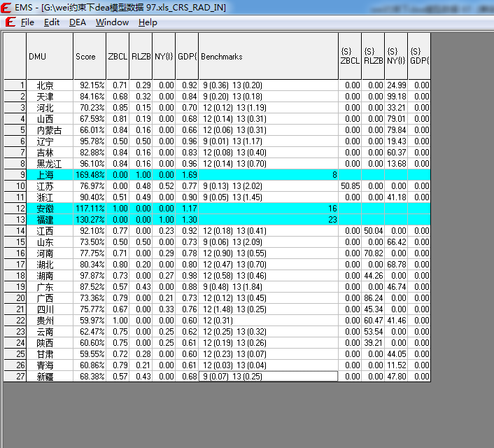
Task: Open the DEA menu
Action: pyautogui.click(x=78, y=22)
